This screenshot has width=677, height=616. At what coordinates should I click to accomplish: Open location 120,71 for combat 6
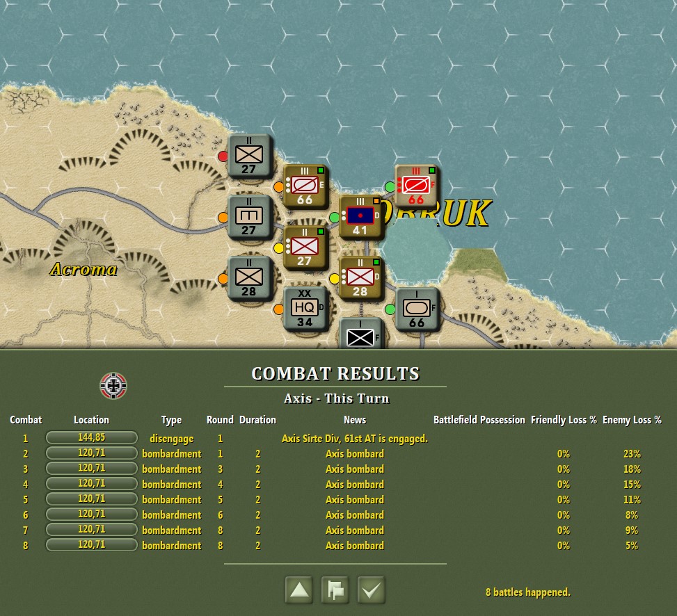tap(92, 514)
